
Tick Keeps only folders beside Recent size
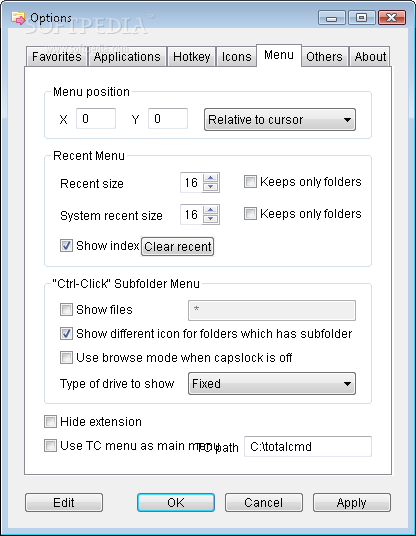point(250,182)
